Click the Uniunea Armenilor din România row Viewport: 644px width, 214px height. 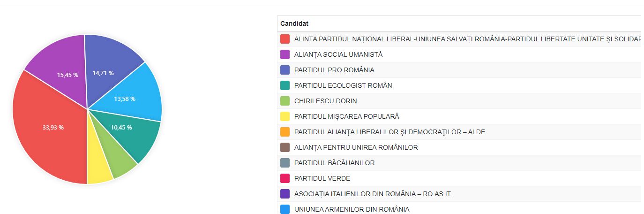pyautogui.click(x=352, y=209)
